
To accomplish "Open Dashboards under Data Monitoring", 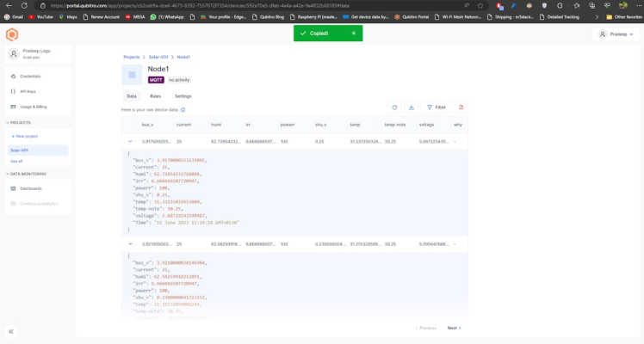I will click(30, 188).
